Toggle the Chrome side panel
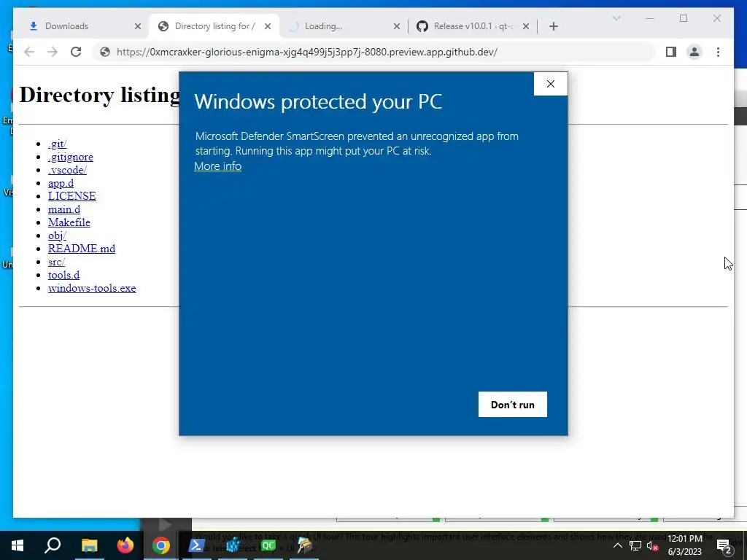747x560 pixels. point(671,52)
